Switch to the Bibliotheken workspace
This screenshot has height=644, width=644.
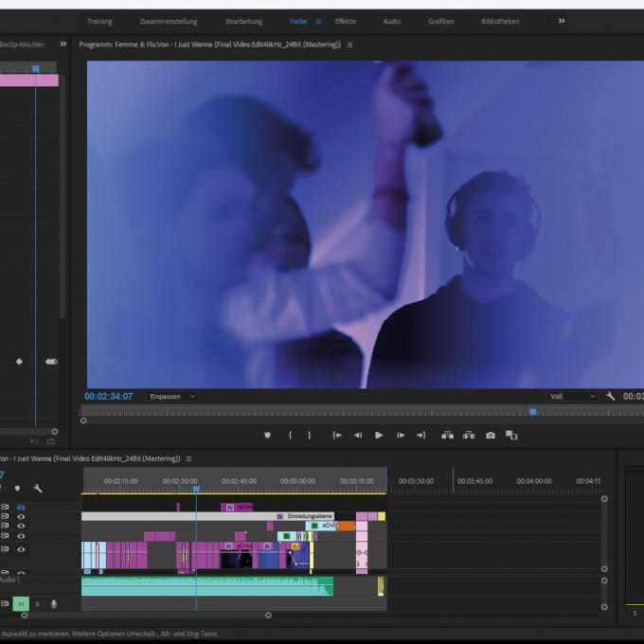click(x=500, y=22)
